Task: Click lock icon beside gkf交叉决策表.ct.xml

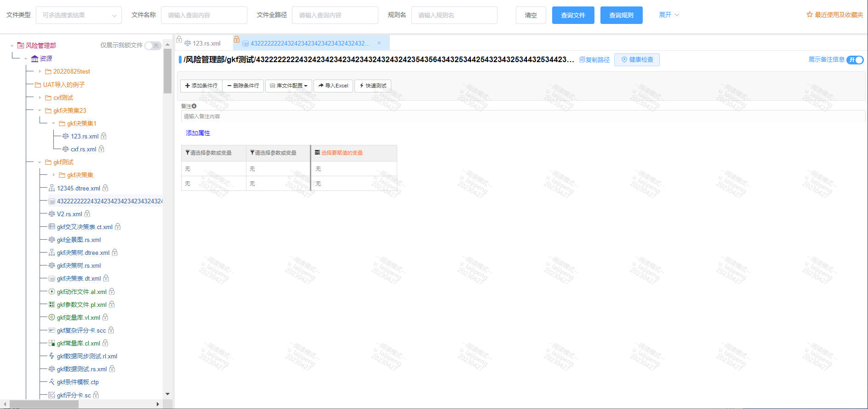Action: click(x=118, y=227)
